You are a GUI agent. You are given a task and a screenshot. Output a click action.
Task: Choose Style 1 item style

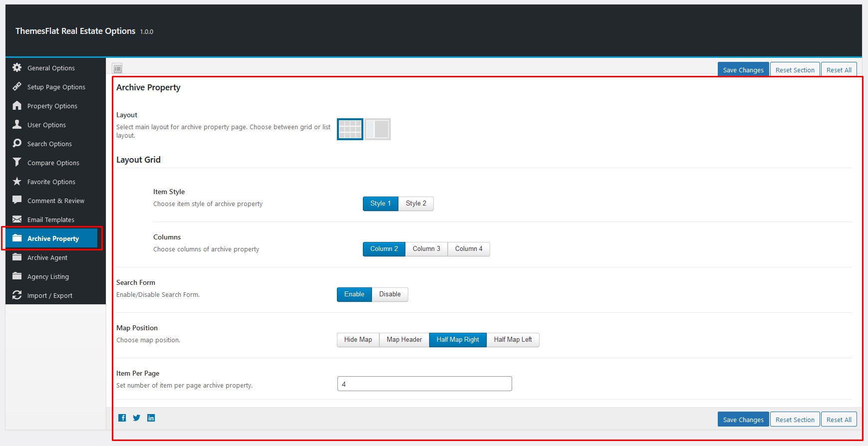point(380,204)
